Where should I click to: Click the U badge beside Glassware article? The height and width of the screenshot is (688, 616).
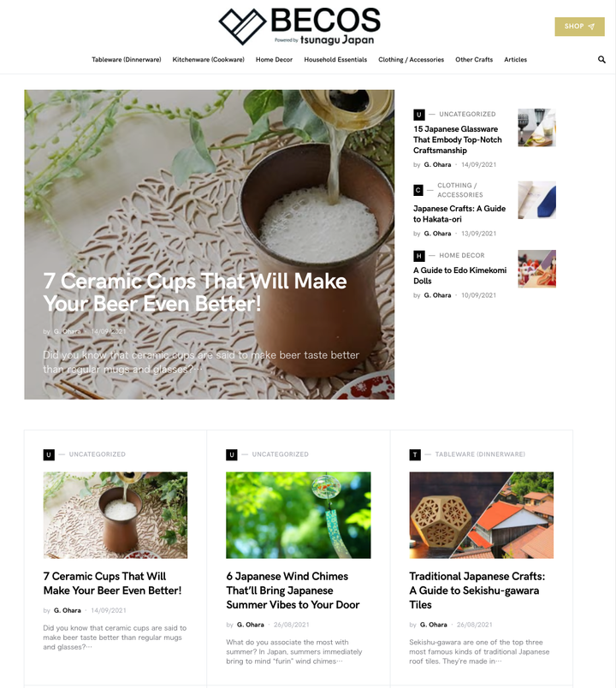pyautogui.click(x=418, y=115)
